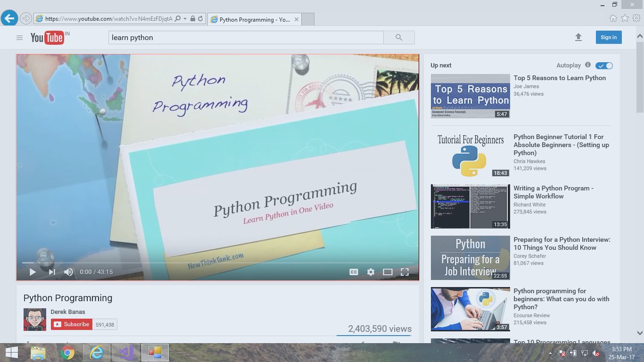Open Top 5 Reasons to Learn Python thumbnail
The height and width of the screenshot is (362, 644).
pyautogui.click(x=471, y=96)
